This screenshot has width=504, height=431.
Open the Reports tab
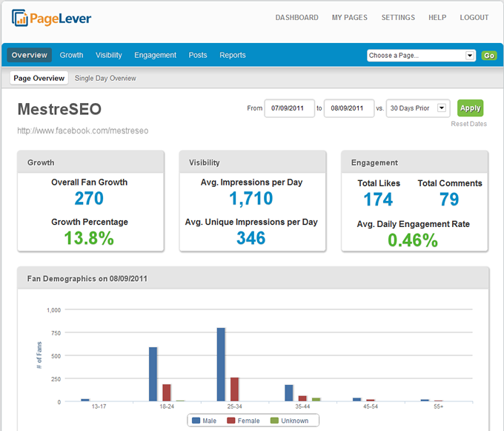(233, 55)
